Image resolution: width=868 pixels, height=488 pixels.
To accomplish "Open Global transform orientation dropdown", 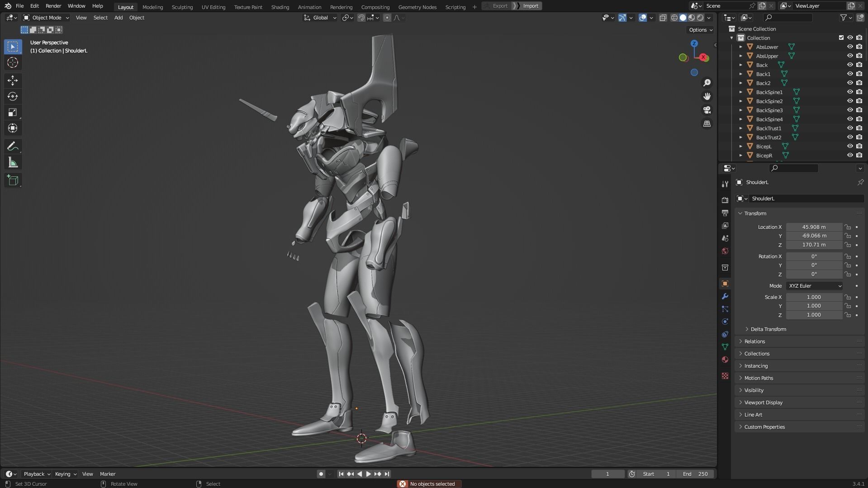I will pyautogui.click(x=320, y=18).
